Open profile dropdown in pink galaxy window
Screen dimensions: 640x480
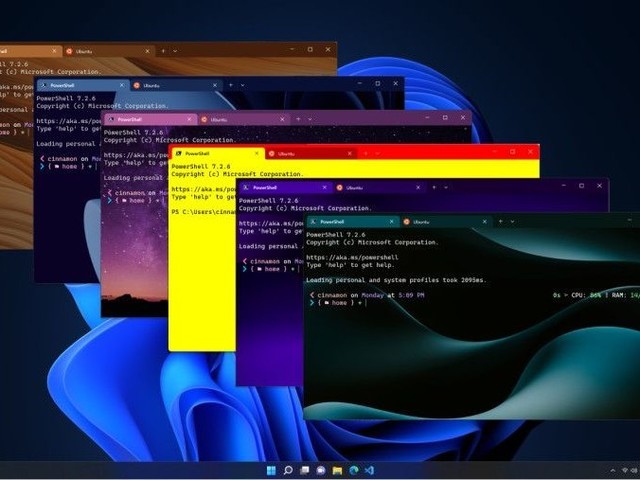[310, 120]
